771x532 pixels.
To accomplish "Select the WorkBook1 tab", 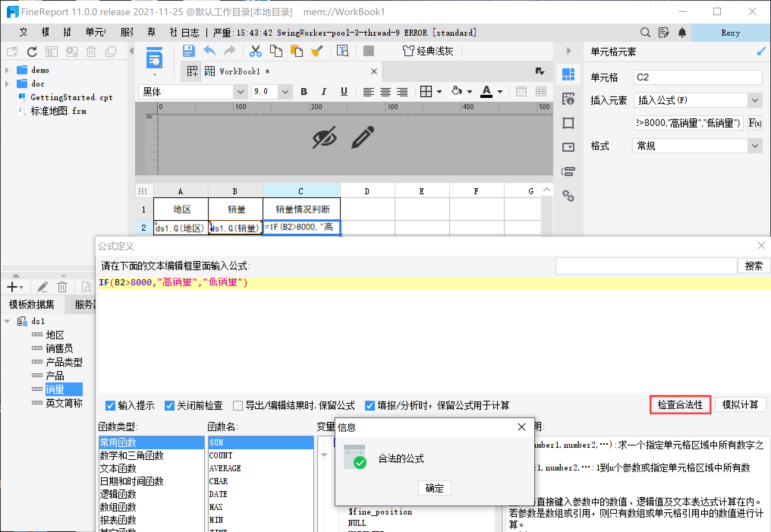I will coord(239,71).
